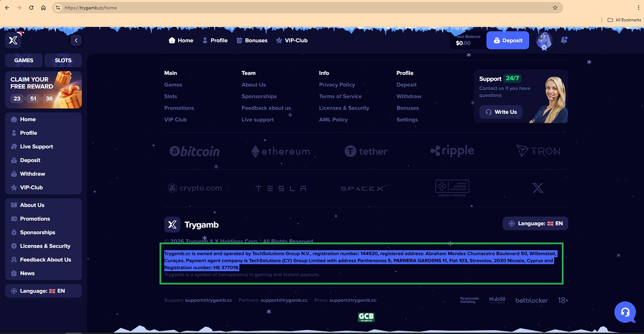The image size is (644, 334).
Task: Open the footer Language: EN selector
Action: pos(535,223)
